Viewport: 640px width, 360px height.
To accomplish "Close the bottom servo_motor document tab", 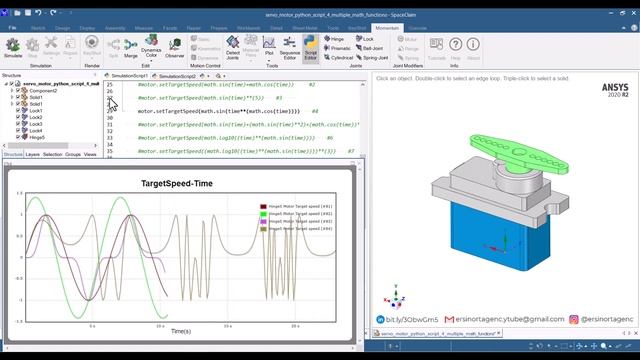I will (x=499, y=333).
